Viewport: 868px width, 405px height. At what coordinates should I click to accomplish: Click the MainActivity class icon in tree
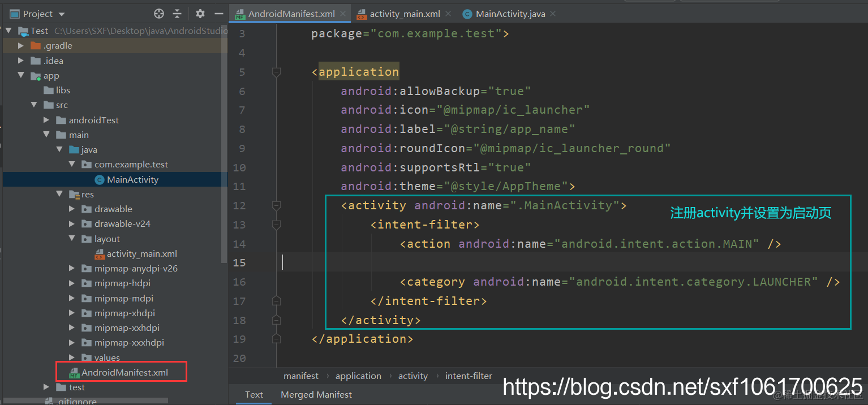100,179
